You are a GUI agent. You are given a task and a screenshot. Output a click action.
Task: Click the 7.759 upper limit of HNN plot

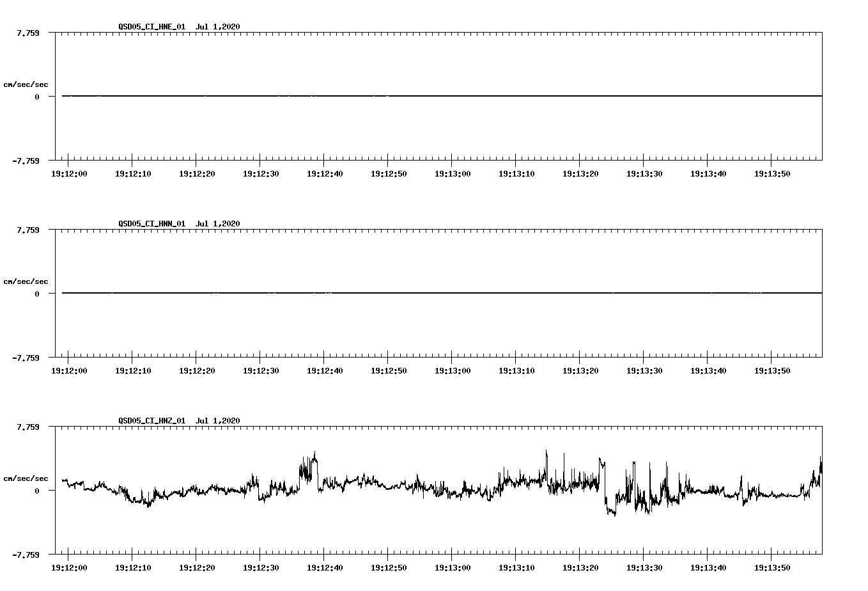click(28, 229)
